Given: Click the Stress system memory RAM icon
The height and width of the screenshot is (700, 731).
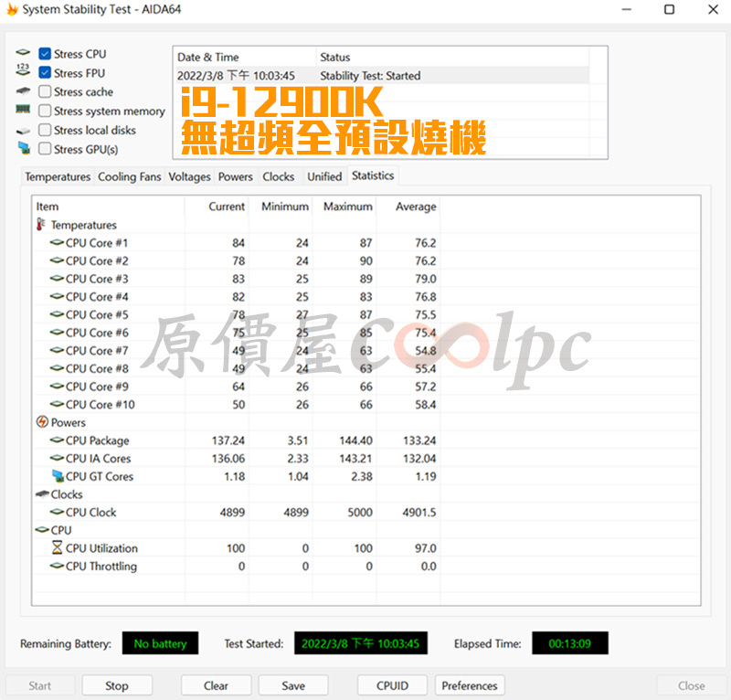Looking at the screenshot, I should [x=23, y=110].
